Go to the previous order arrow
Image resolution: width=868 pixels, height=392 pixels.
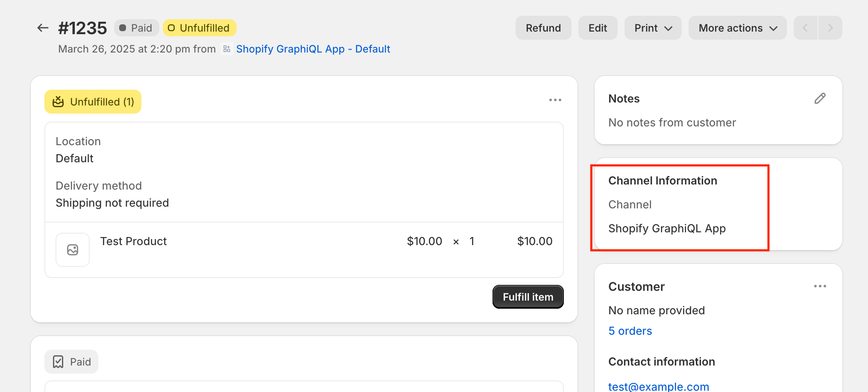(x=806, y=28)
